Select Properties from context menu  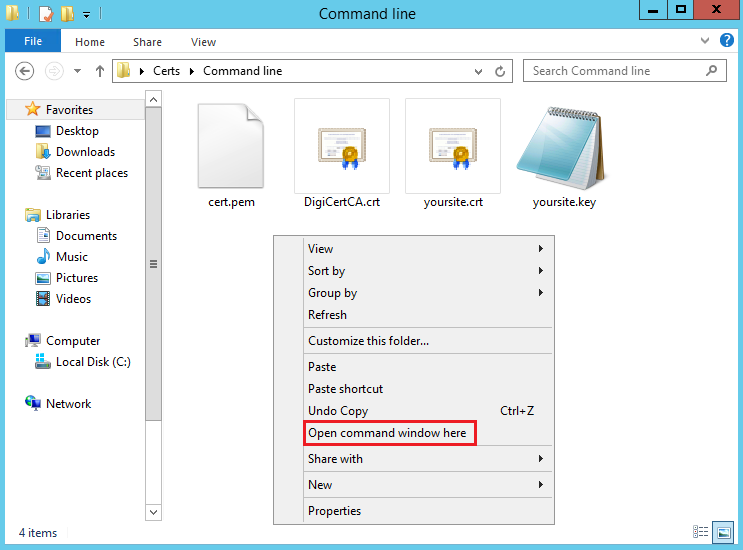click(334, 511)
